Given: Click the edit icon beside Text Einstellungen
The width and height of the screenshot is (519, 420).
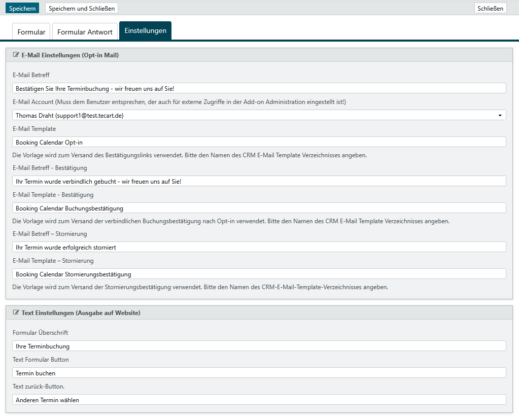Looking at the screenshot, I should pos(16,313).
